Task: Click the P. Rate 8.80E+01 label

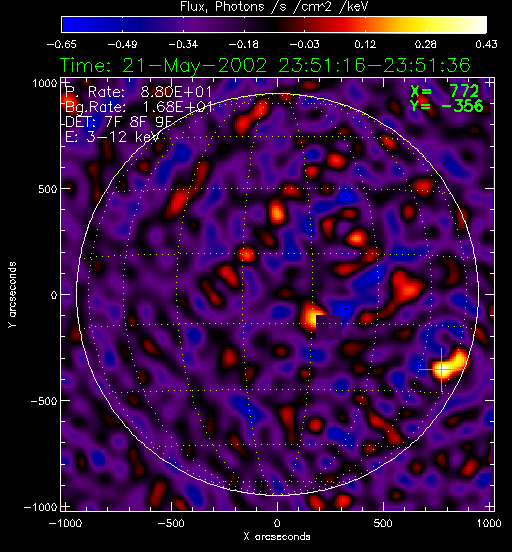Action: click(x=139, y=92)
